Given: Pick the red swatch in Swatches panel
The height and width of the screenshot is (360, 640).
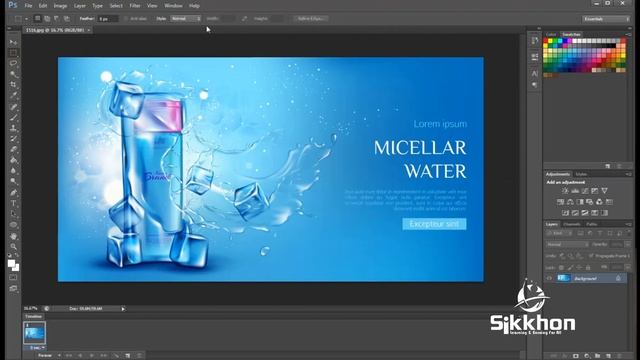Looking at the screenshot, I should [x=546, y=41].
